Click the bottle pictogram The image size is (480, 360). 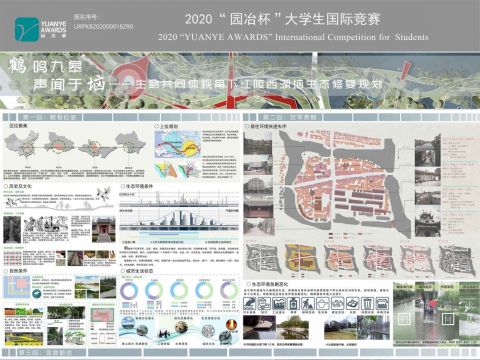(294, 303)
